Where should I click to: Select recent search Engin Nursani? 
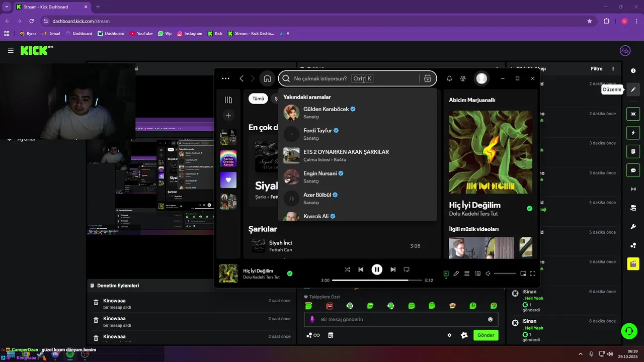point(357,177)
